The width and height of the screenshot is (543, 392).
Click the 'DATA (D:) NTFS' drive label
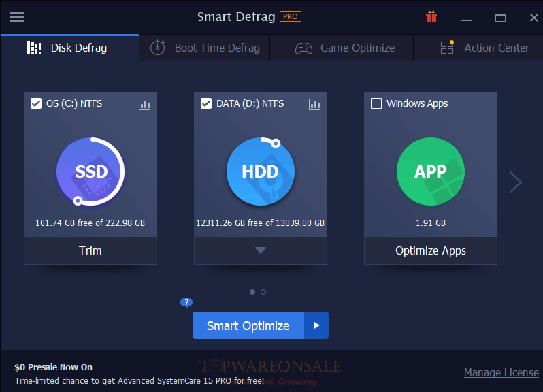coord(250,103)
